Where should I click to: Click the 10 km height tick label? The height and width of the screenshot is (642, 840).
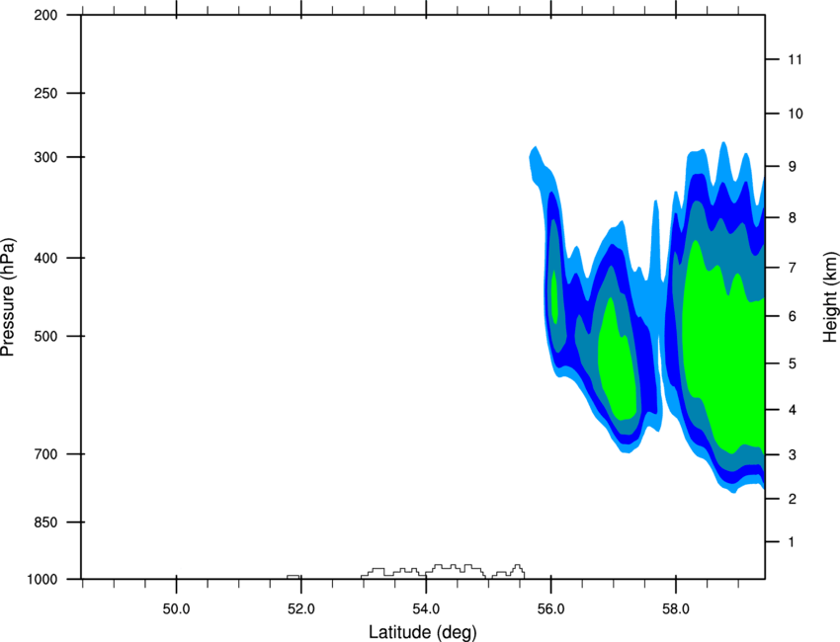[796, 114]
